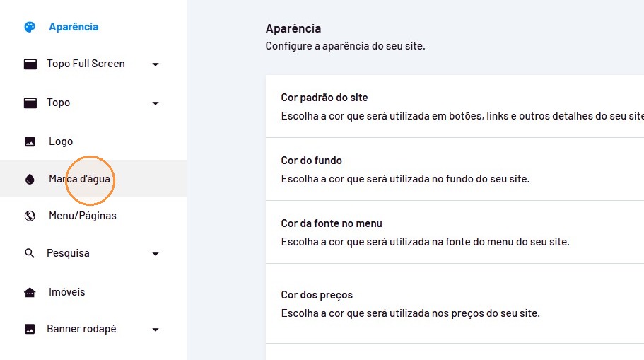The image size is (644, 360).
Task: Click the house icon for Imóveis
Action: tap(30, 292)
